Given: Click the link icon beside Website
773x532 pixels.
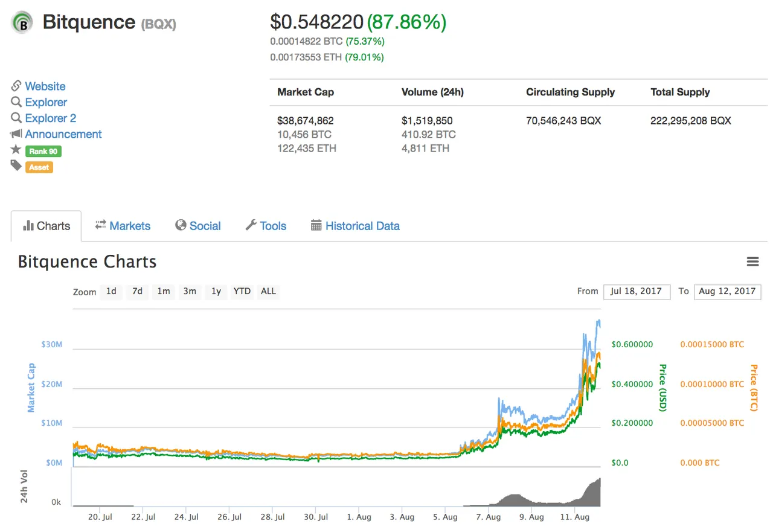Looking at the screenshot, I should click(16, 86).
